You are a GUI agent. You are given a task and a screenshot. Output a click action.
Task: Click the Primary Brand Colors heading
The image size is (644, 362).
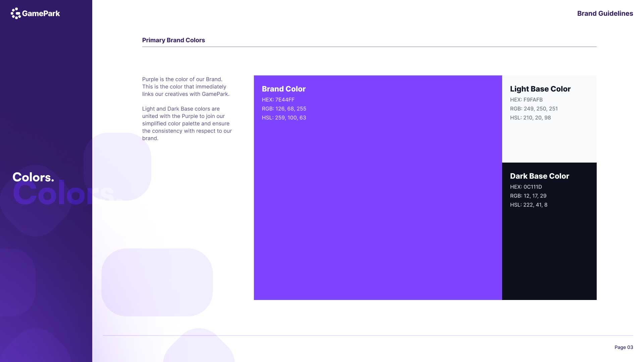click(x=173, y=40)
